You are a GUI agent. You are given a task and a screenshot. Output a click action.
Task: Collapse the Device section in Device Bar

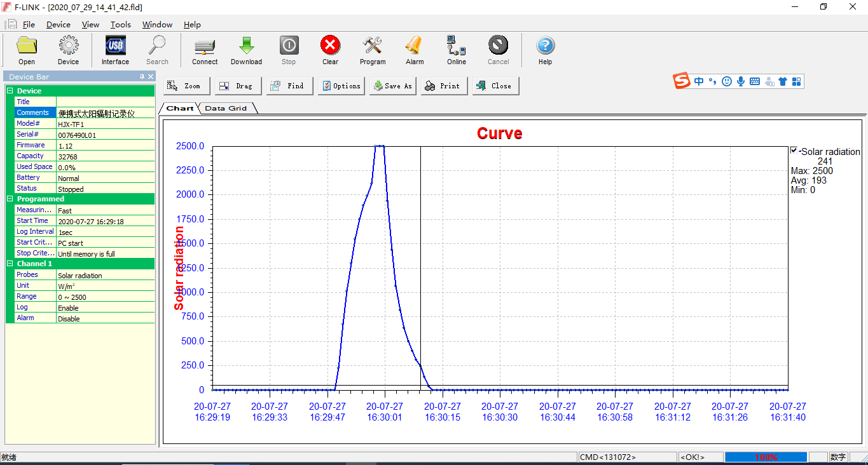point(10,91)
